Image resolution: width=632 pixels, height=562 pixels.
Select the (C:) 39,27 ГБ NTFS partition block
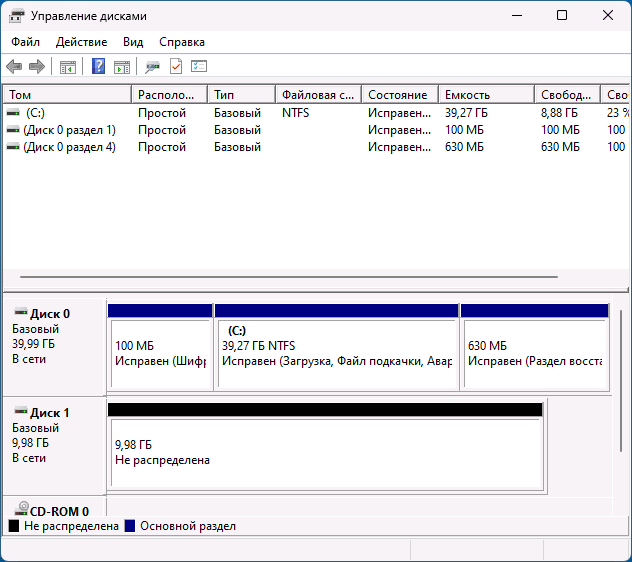[337, 348]
